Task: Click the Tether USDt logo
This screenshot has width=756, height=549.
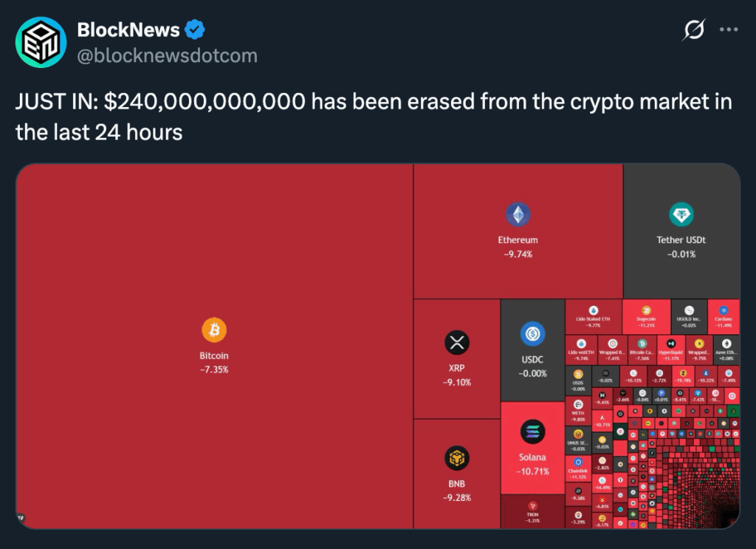Action: (x=681, y=215)
